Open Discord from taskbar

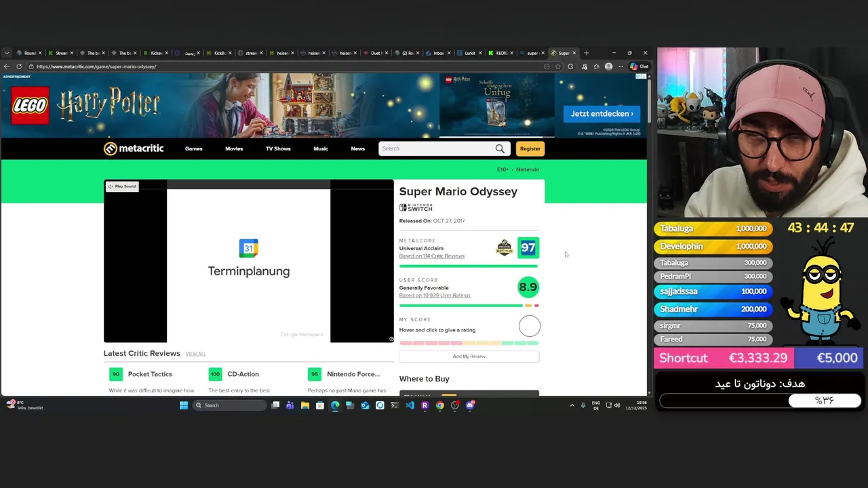tap(471, 405)
